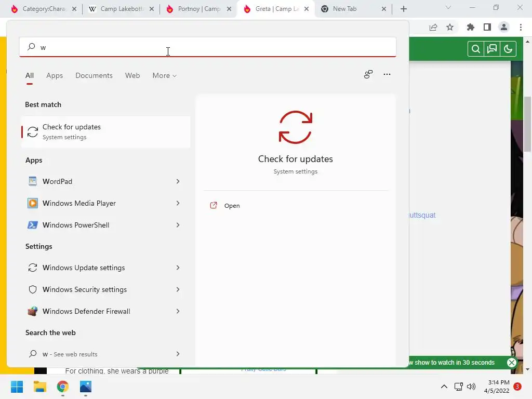Expand WordPad result options arrow

[178, 181]
